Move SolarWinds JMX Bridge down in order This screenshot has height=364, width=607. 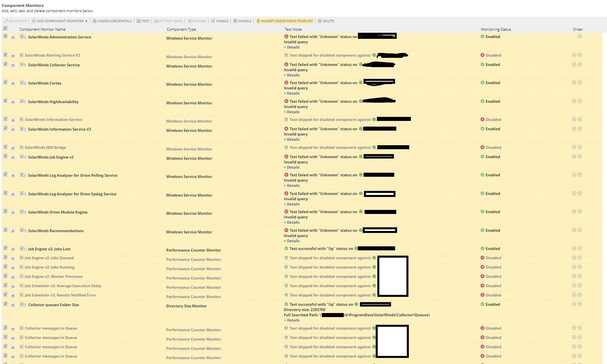[580, 147]
